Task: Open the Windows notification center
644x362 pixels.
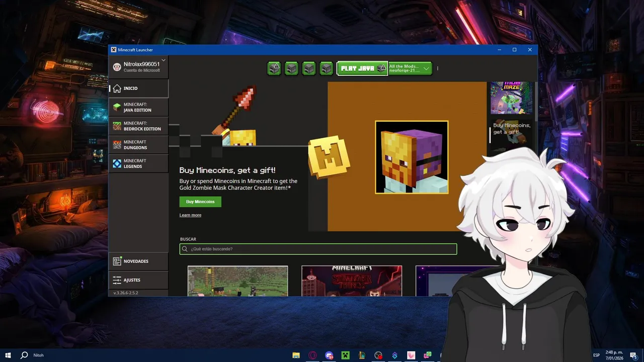Action: [x=633, y=355]
